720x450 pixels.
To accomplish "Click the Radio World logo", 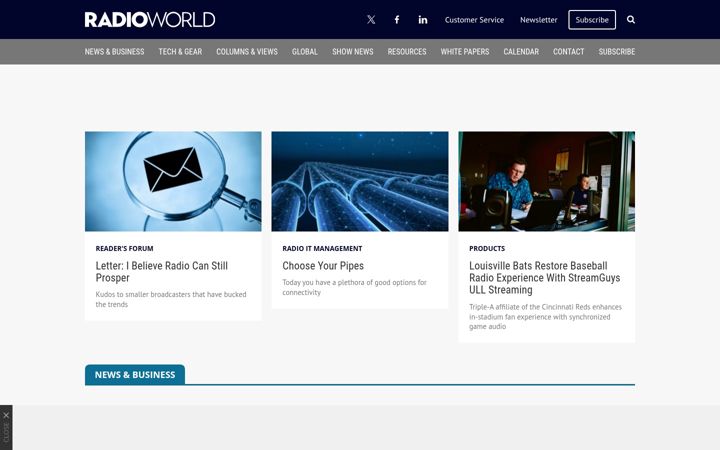I will (150, 20).
